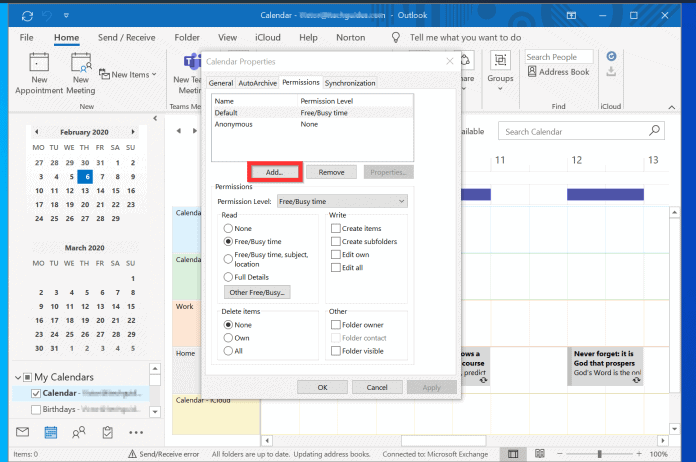The image size is (696, 462).
Task: Click in the Search Calendar field
Action: [581, 131]
